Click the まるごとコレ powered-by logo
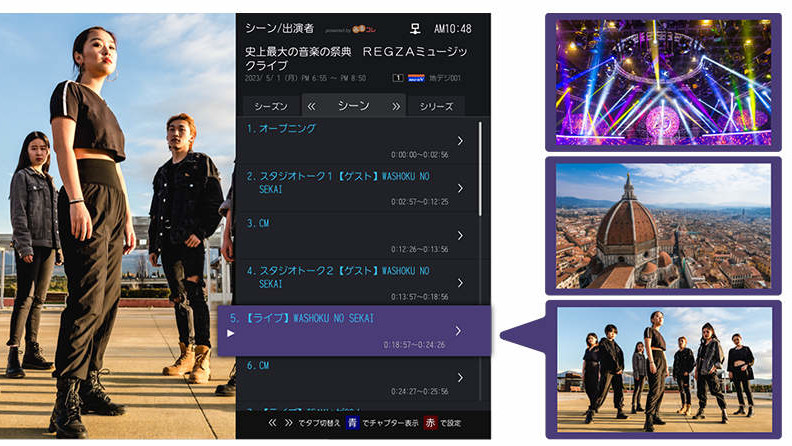 tap(365, 30)
